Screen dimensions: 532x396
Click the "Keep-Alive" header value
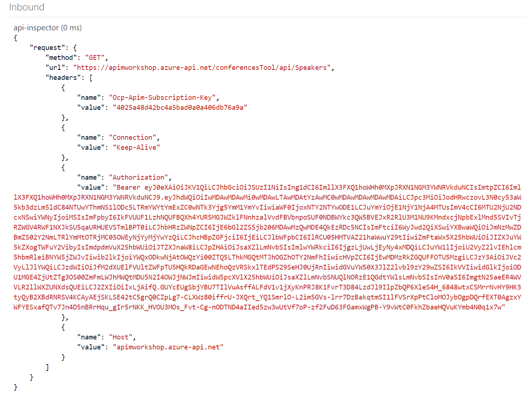pyautogui.click(x=136, y=148)
